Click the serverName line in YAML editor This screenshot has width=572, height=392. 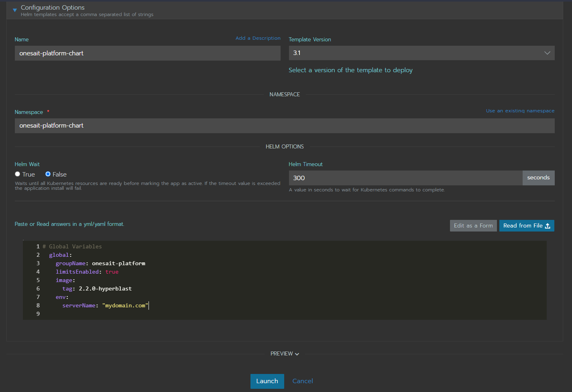tap(105, 306)
